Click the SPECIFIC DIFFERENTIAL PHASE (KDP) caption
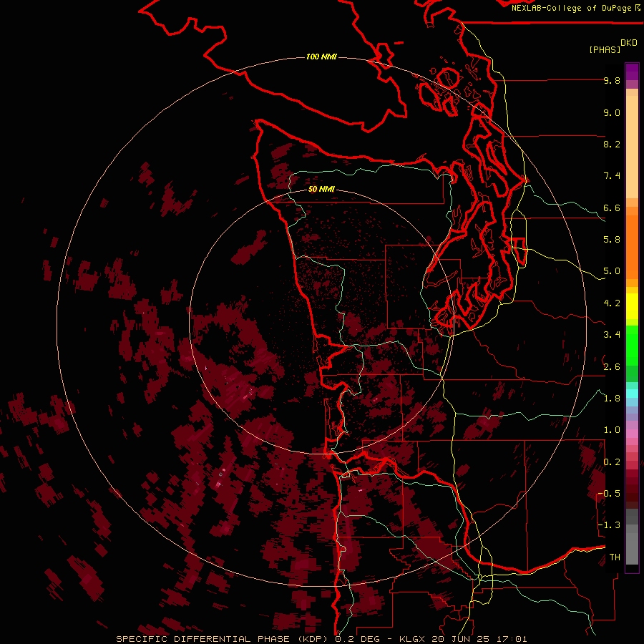Viewport: 644px width, 644px height. tap(223, 639)
